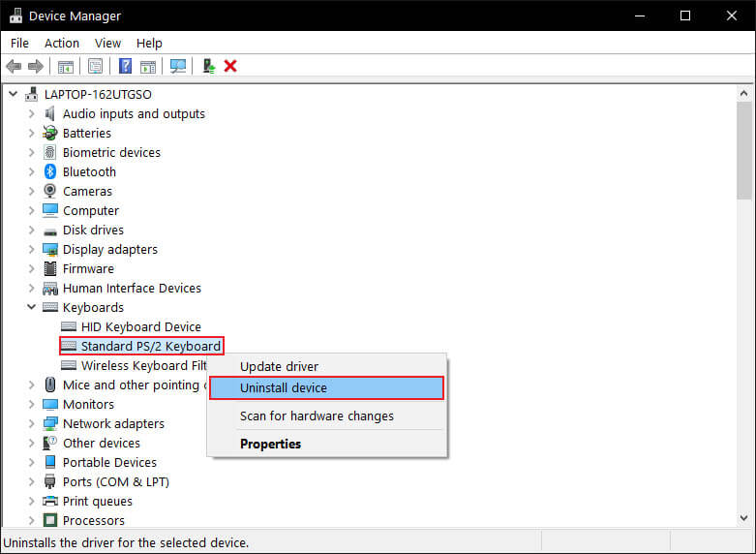
Task: Open the File menu
Action: pos(19,43)
